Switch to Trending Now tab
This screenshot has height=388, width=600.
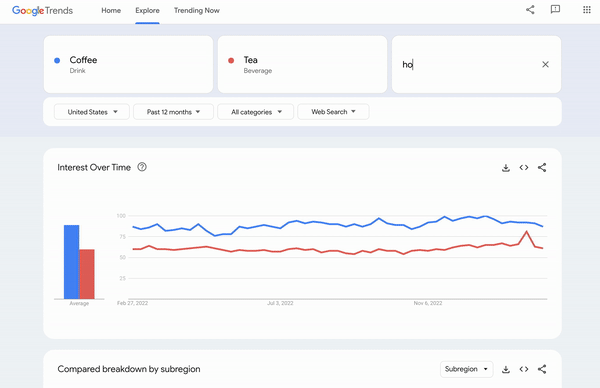(197, 11)
